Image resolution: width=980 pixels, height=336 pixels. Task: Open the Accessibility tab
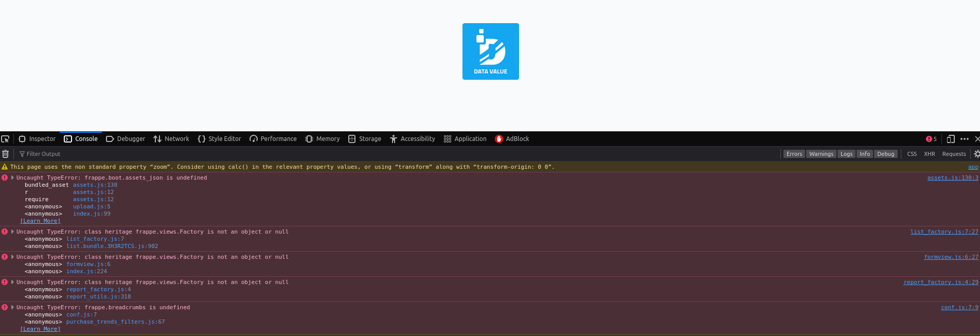[x=413, y=139]
